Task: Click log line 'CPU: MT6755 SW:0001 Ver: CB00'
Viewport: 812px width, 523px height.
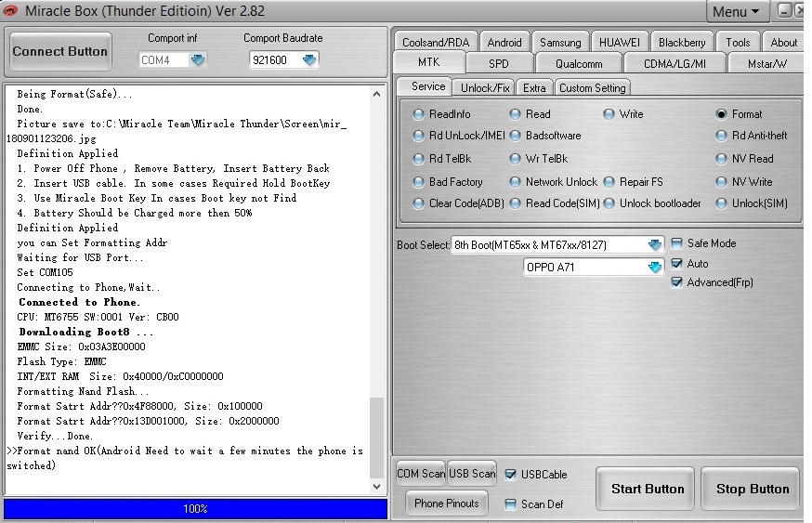Action: (98, 317)
